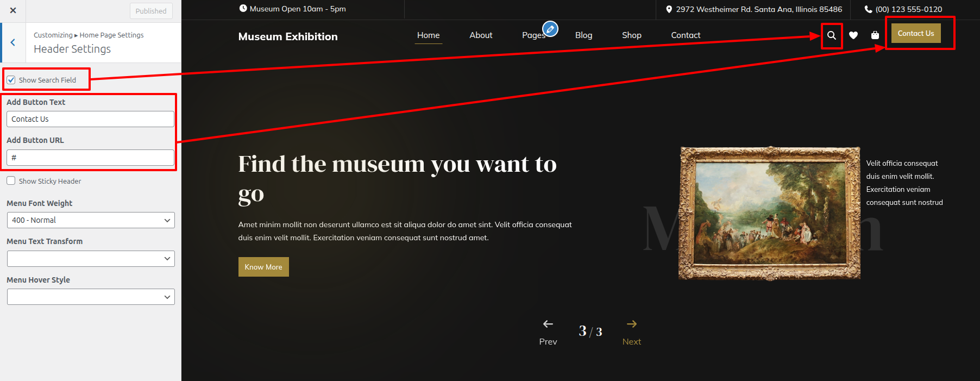980x381 pixels.
Task: Click the Prev slide left arrow
Action: tap(548, 324)
